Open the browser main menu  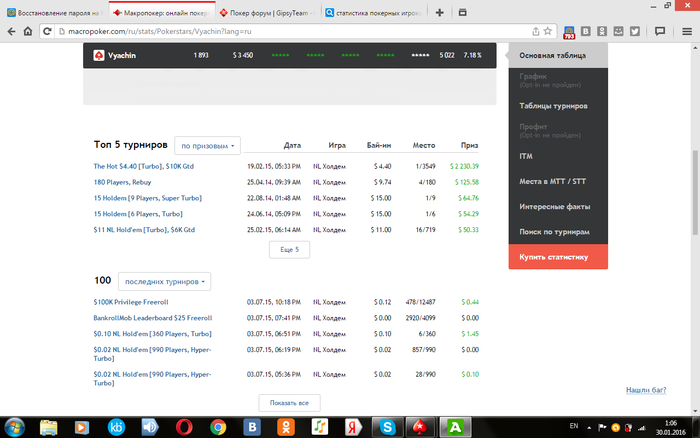687,31
